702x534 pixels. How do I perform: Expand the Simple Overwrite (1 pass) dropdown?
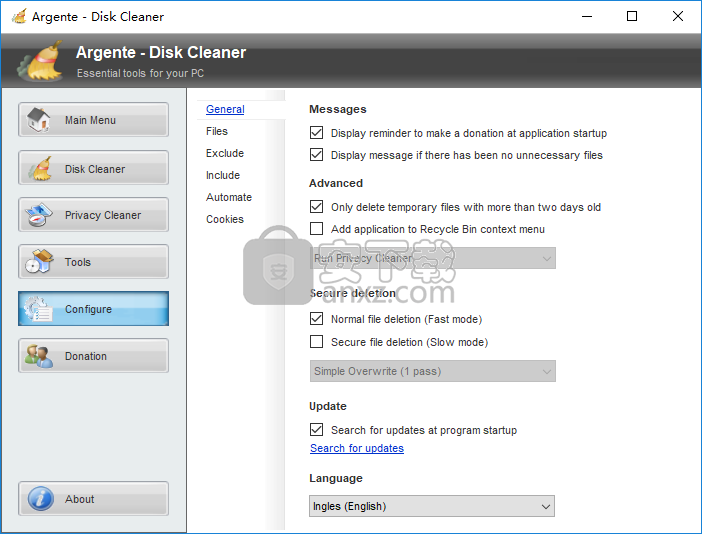pos(432,371)
